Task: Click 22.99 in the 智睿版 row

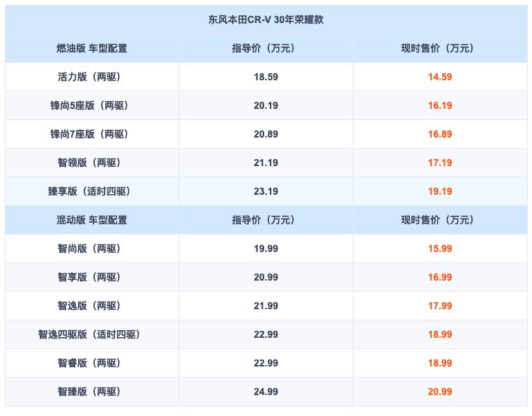Action: pos(266,363)
